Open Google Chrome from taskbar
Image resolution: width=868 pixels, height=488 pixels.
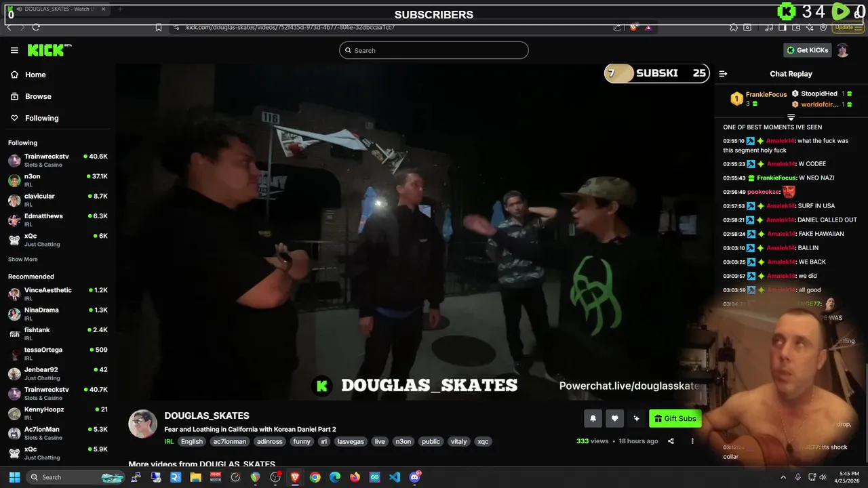coord(315,477)
